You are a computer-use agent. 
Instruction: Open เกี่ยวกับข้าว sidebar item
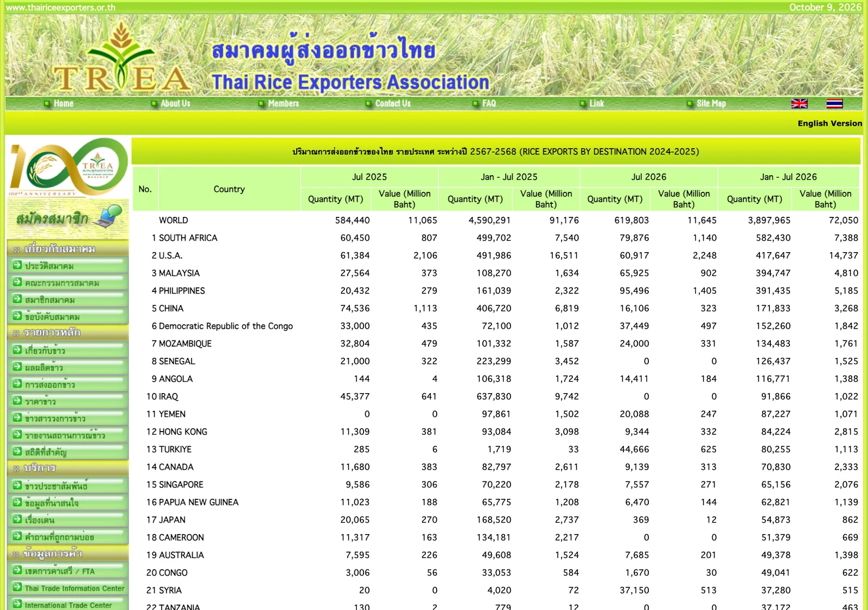tap(68, 350)
